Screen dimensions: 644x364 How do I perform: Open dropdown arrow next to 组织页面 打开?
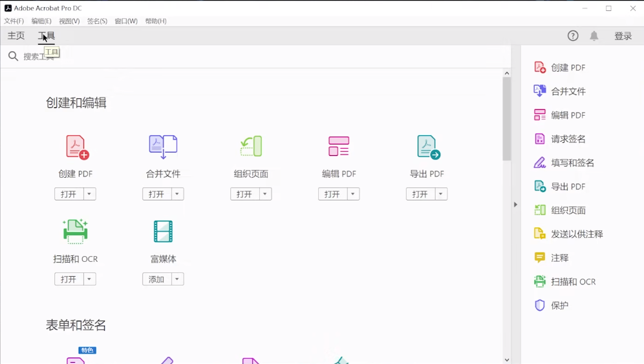265,194
